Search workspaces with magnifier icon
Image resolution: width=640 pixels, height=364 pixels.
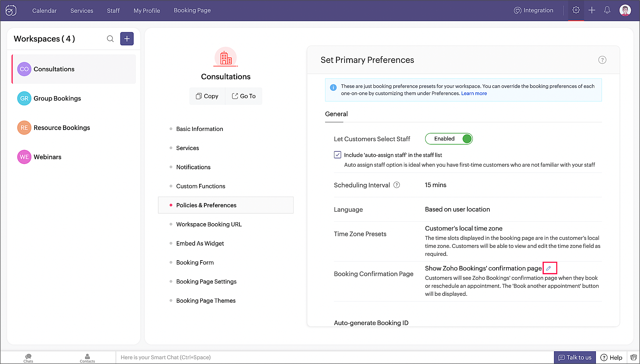point(110,39)
